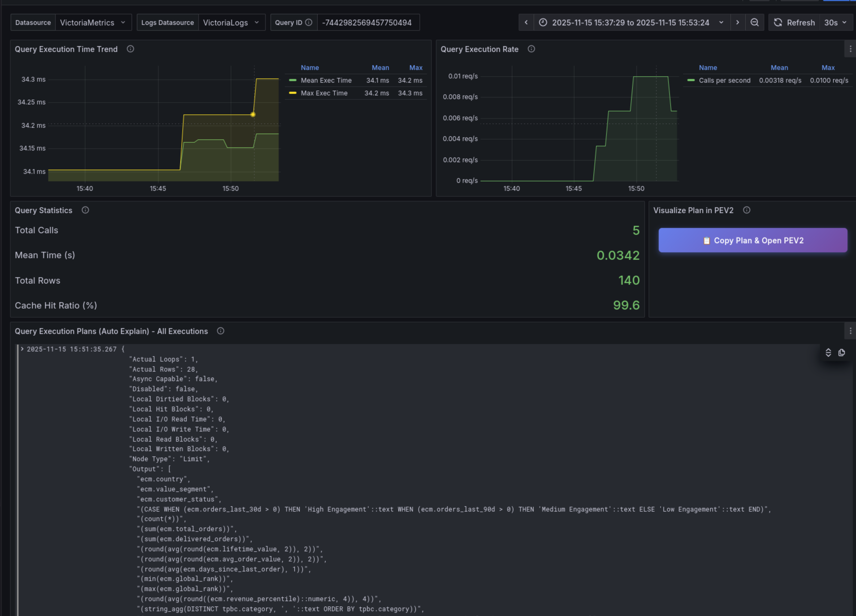Click the Query ID info icon
The width and height of the screenshot is (856, 616).
pos(309,22)
